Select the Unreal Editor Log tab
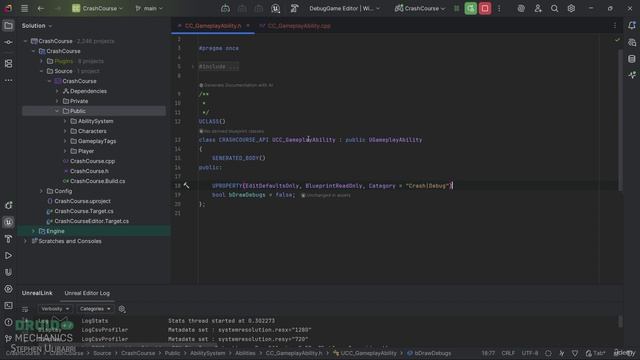This screenshot has width=640, height=360. (x=87, y=293)
